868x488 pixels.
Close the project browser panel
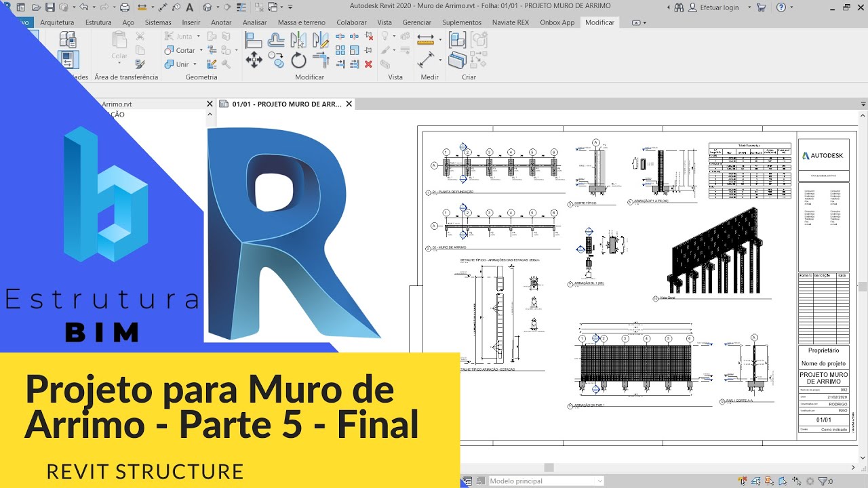point(210,104)
